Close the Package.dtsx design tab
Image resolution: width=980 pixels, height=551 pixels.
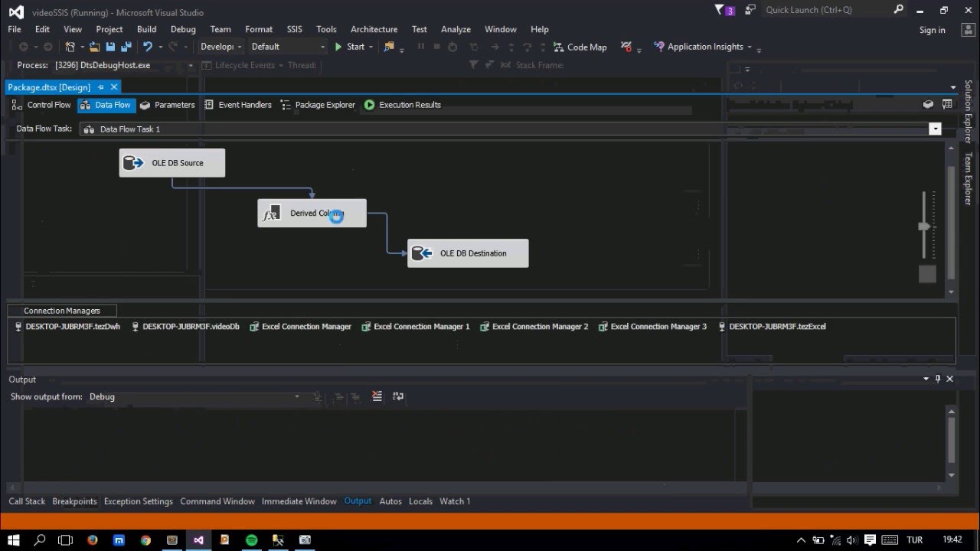click(114, 87)
